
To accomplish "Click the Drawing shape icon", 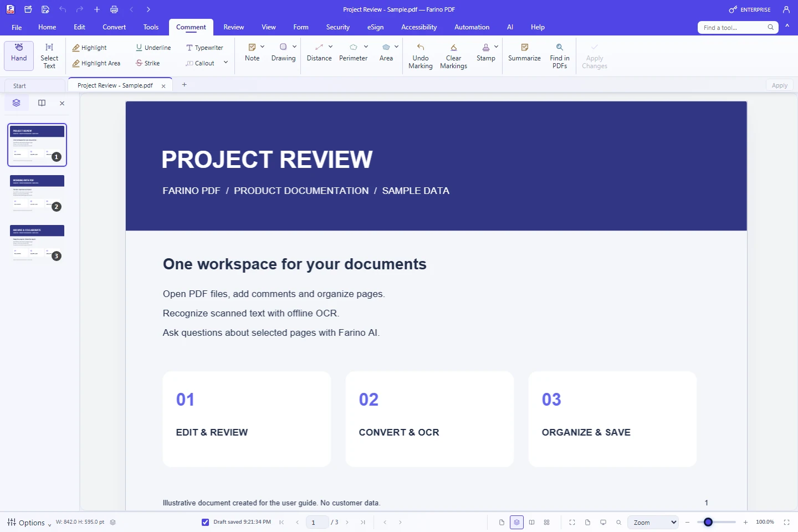I will pyautogui.click(x=283, y=47).
